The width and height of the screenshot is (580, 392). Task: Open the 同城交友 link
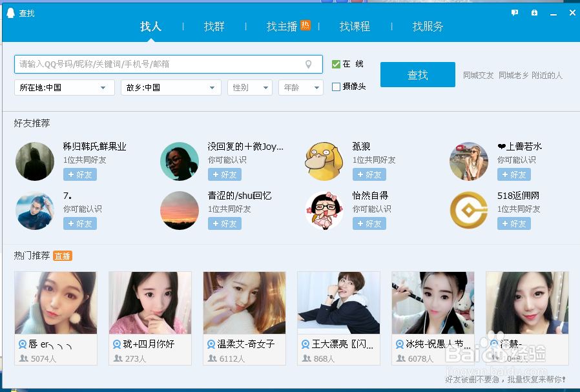coord(479,76)
